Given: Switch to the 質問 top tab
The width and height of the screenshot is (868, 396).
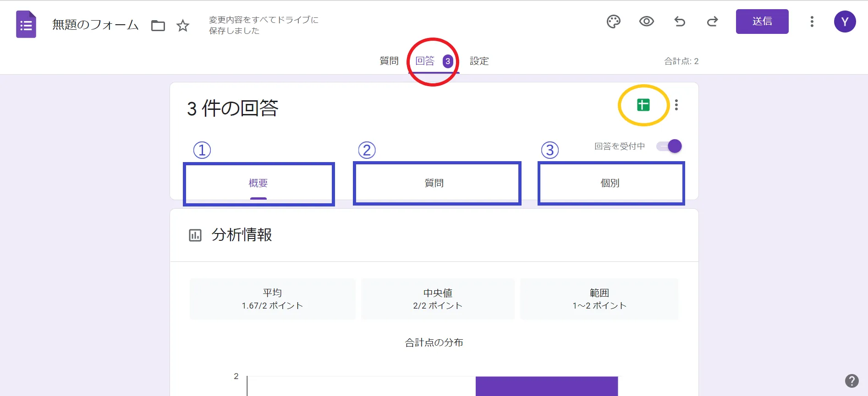Looking at the screenshot, I should 389,61.
